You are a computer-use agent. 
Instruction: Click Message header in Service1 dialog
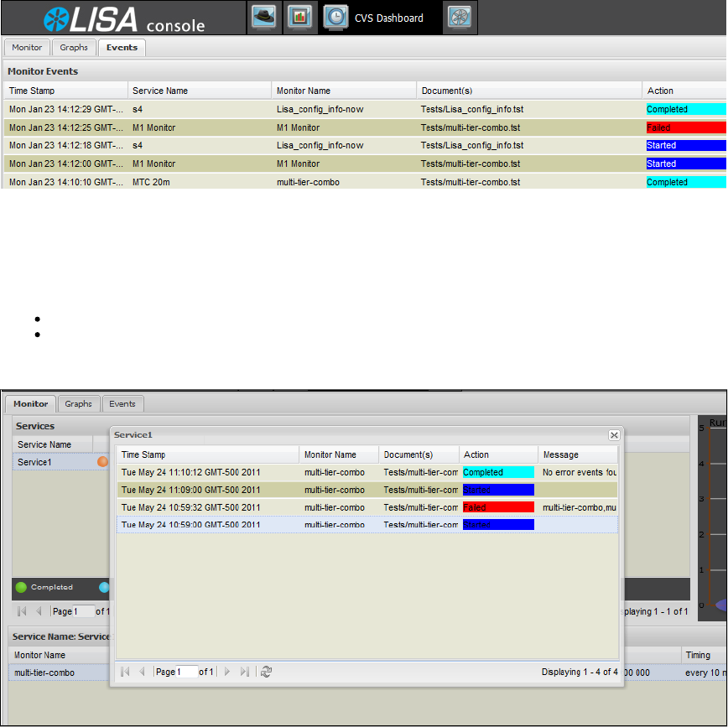pyautogui.click(x=578, y=454)
